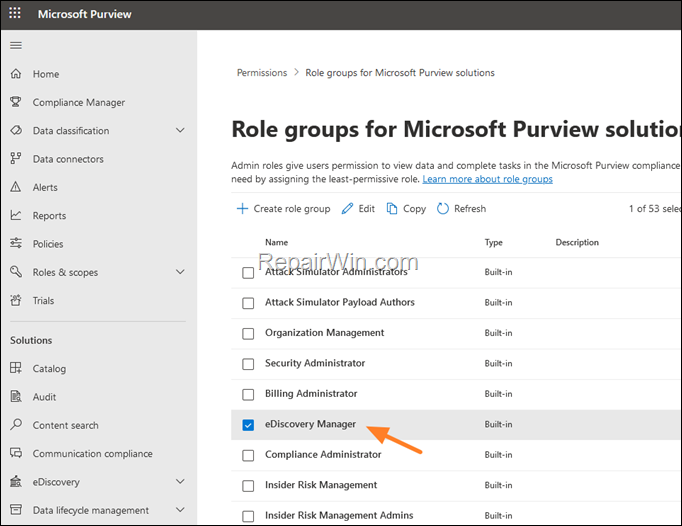Open Learn more about role groups link
This screenshot has width=682, height=526.
pos(488,179)
